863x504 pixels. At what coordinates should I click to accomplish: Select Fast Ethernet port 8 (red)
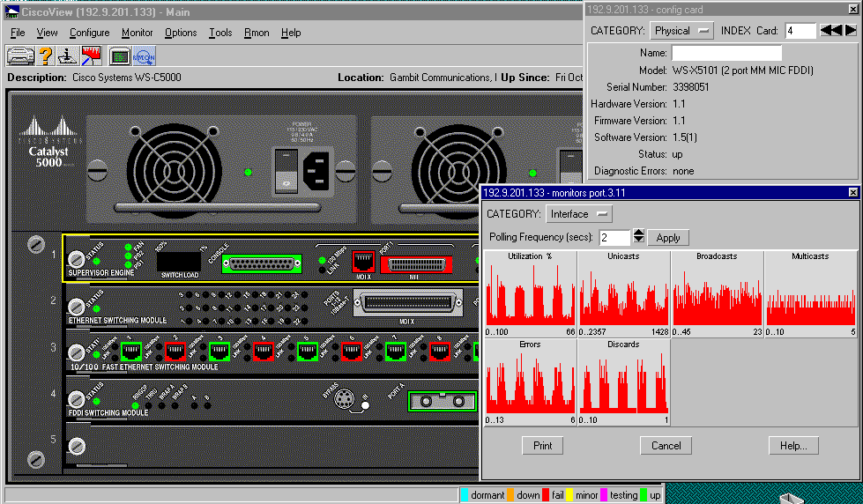click(x=439, y=351)
